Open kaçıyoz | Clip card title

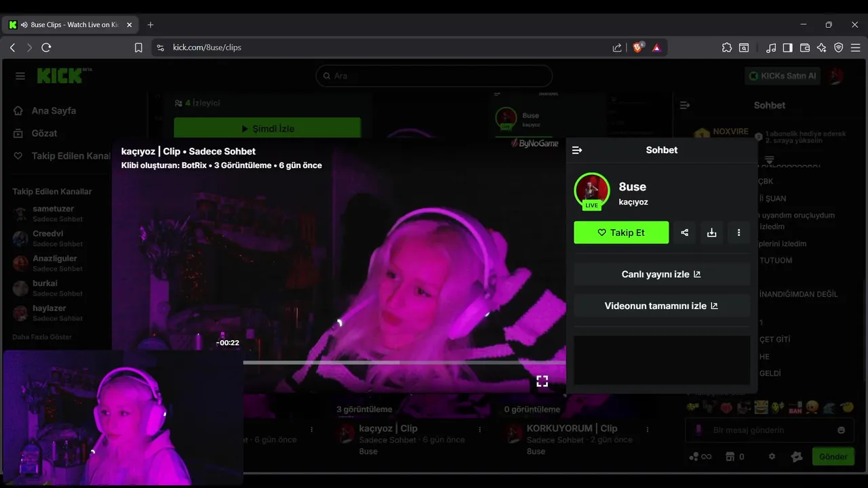click(388, 428)
